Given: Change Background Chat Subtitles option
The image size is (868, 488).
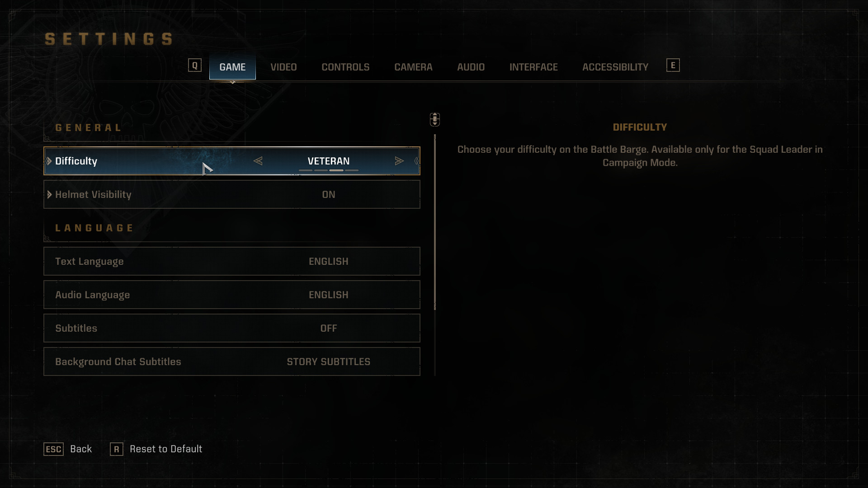Looking at the screenshot, I should (232, 361).
